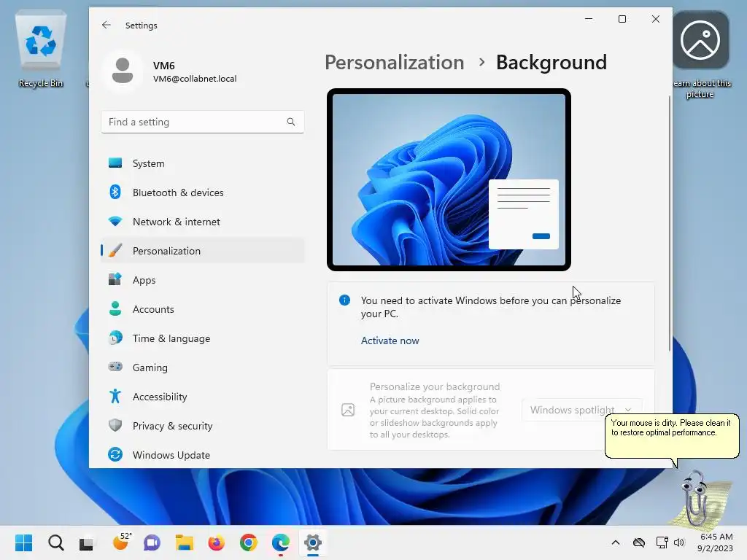Click the 'Your mouse is dirty' speech balloon
Image resolution: width=747 pixels, height=560 pixels.
pyautogui.click(x=672, y=436)
